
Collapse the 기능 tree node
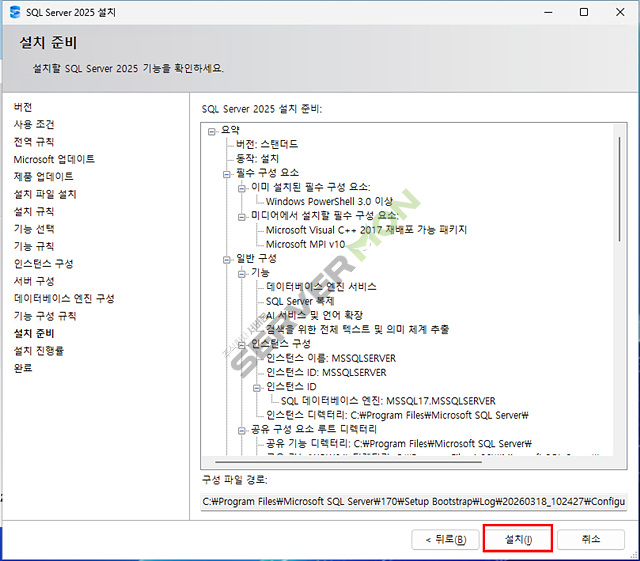point(242,274)
